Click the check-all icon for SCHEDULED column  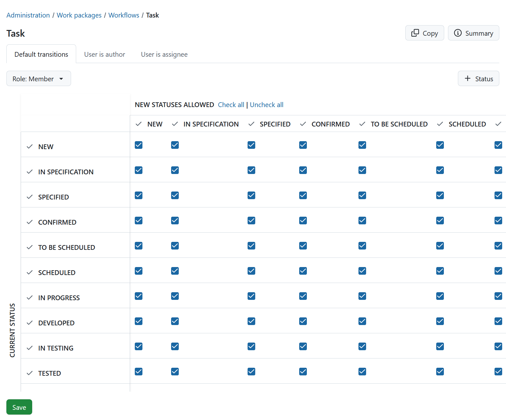pyautogui.click(x=440, y=124)
